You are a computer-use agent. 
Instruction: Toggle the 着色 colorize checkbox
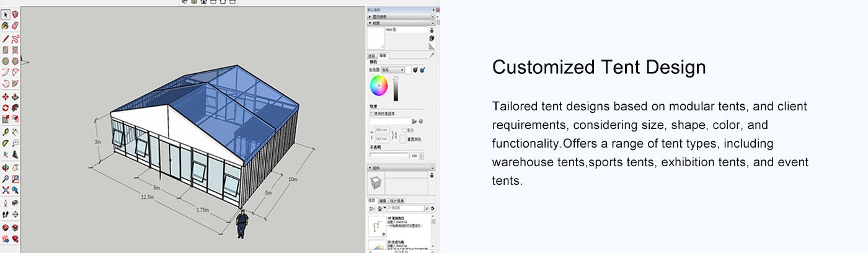click(x=404, y=130)
